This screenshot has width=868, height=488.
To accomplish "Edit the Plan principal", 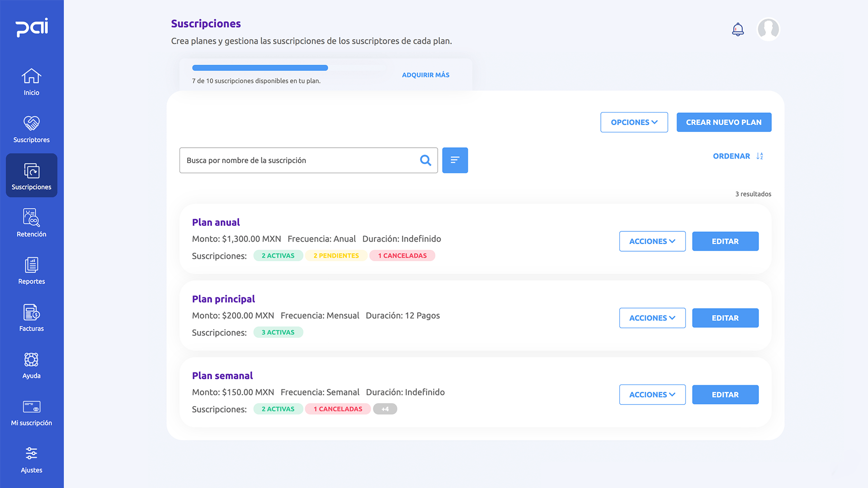I will coord(725,318).
